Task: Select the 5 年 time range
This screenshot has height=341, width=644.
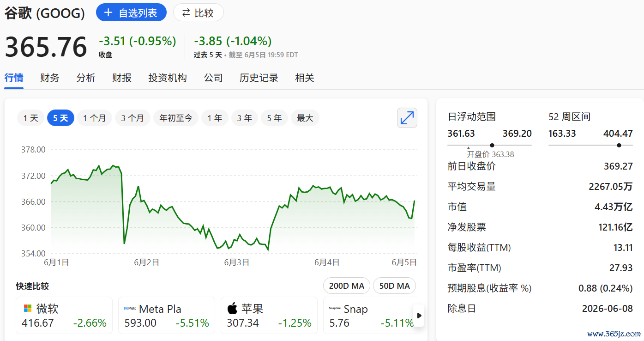Action: tap(274, 118)
